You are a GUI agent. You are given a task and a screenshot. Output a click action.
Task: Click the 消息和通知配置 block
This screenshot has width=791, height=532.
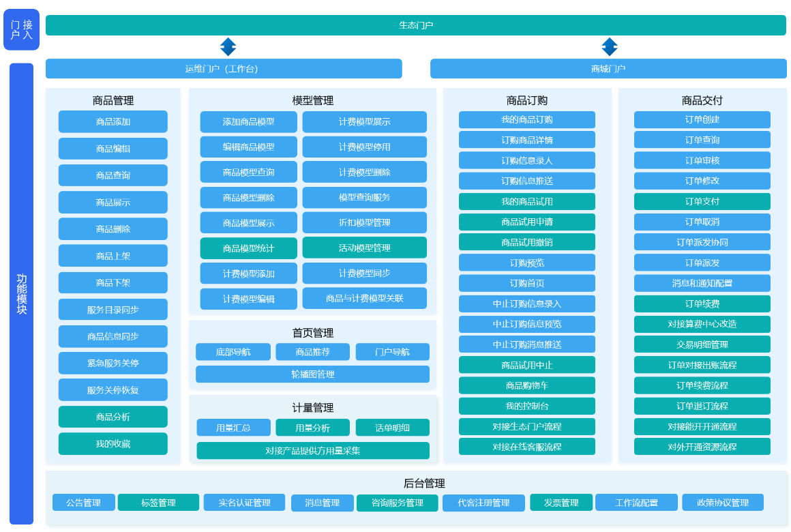coord(702,283)
